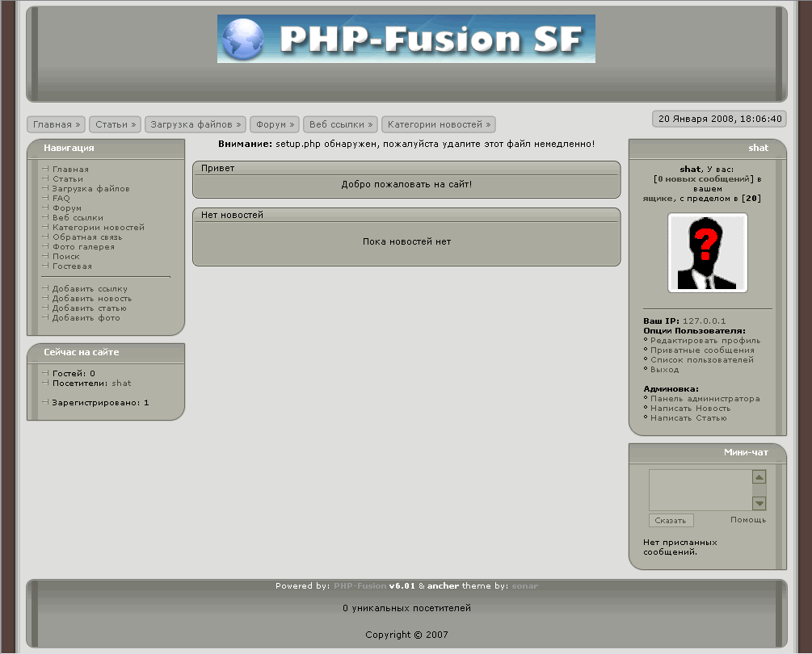Image resolution: width=812 pixels, height=654 pixels.
Task: Select Категории новостей in the sidebar
Action: pos(99,227)
